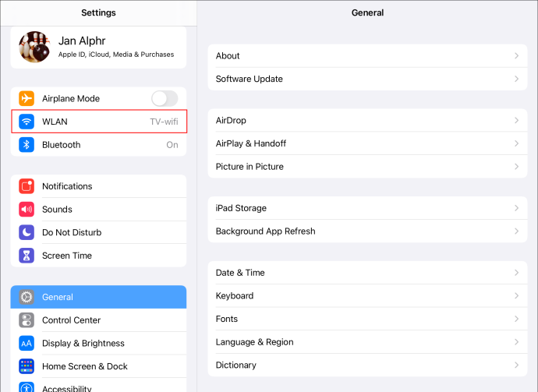538x392 pixels.
Task: Click the Home Screen & Dock grid icon
Action: (x=27, y=366)
